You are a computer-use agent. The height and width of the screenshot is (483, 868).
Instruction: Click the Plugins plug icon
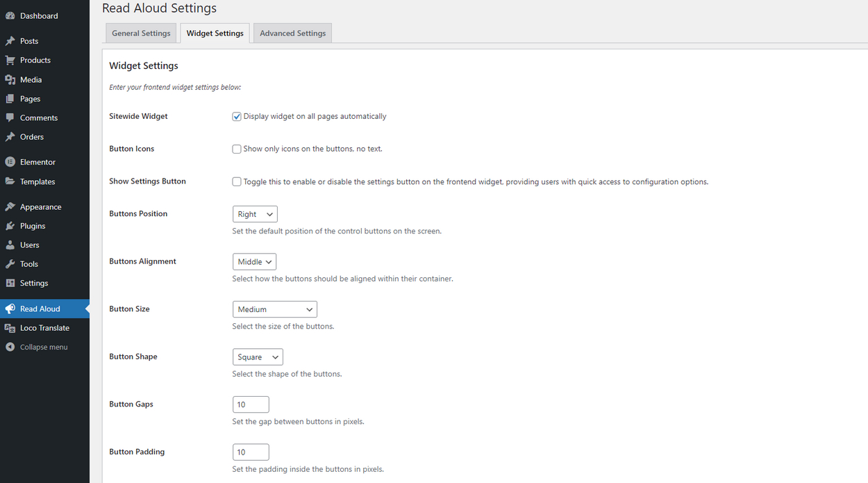click(10, 226)
